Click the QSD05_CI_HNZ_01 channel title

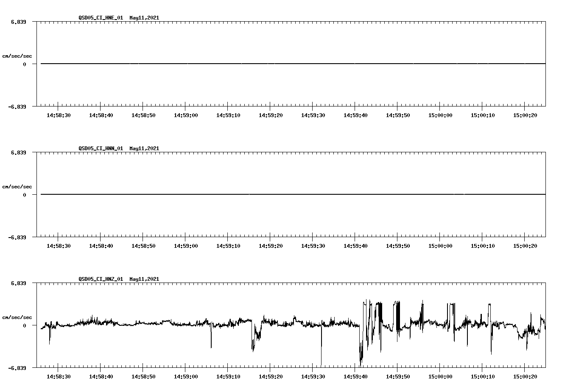(x=101, y=279)
